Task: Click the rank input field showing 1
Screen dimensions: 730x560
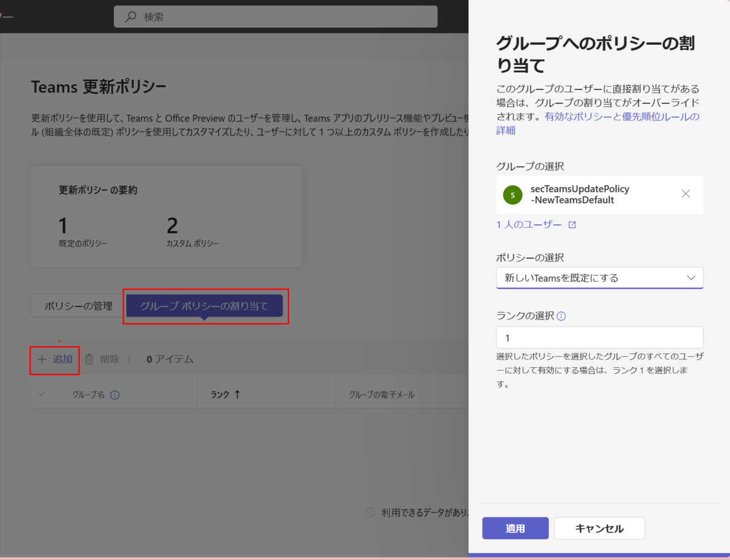Action: click(x=600, y=337)
